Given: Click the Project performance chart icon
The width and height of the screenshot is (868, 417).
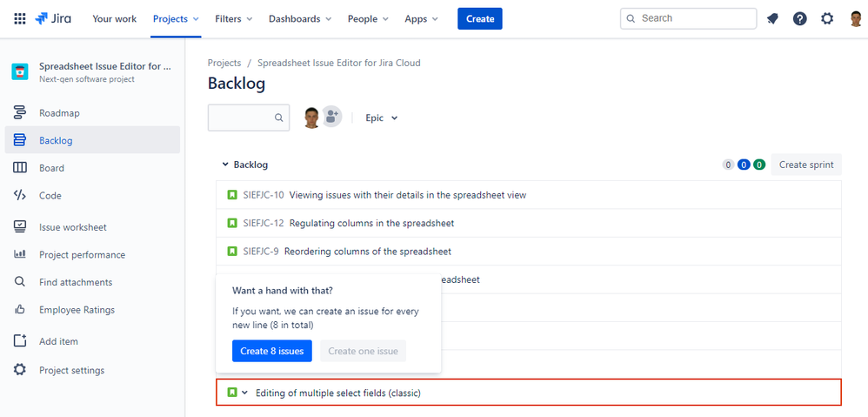Looking at the screenshot, I should [19, 254].
